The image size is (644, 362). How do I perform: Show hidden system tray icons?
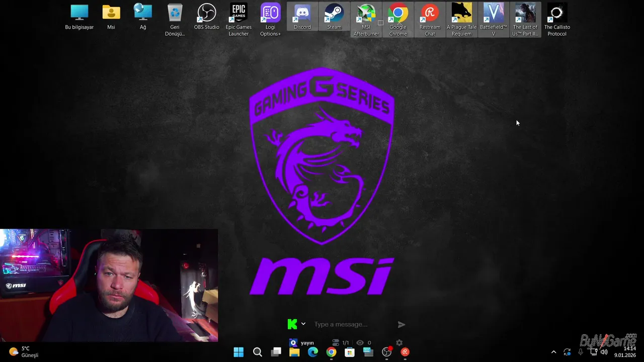point(553,352)
